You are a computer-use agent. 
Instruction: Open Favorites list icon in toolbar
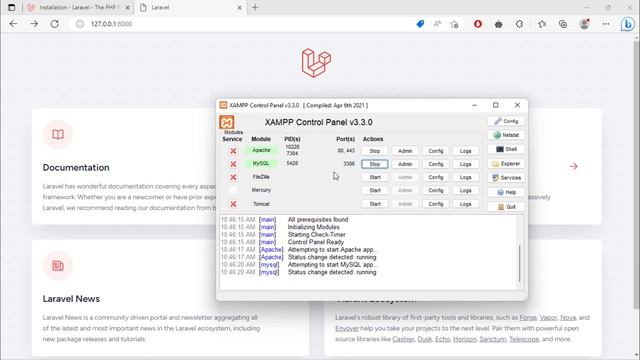coord(542,24)
